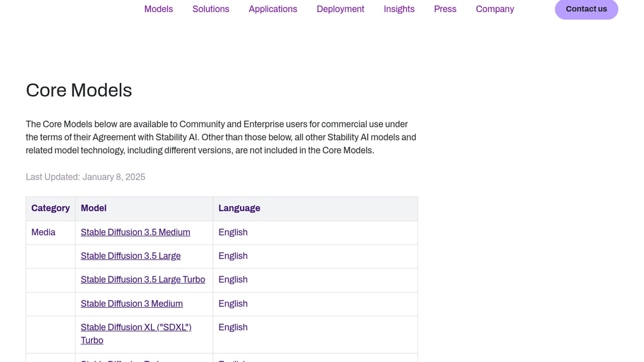Click the Core Models page heading

tap(79, 90)
